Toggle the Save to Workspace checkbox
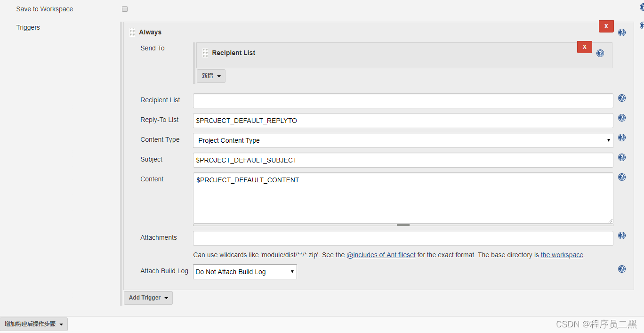 [125, 9]
